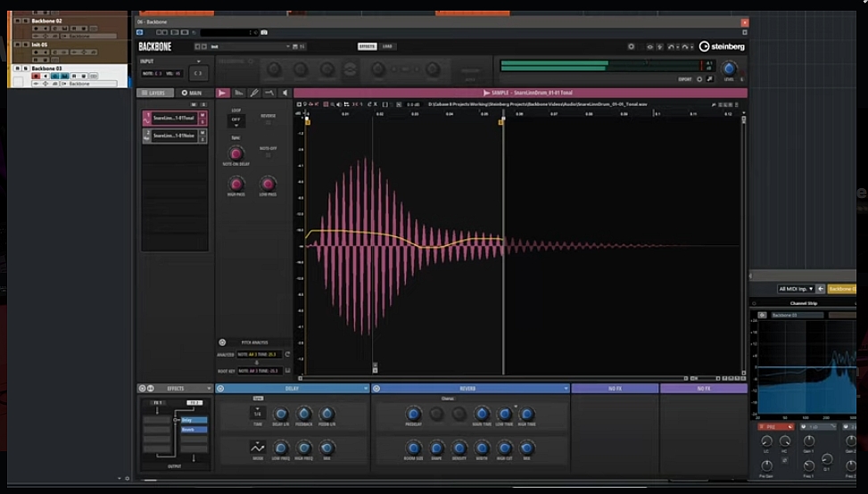The height and width of the screenshot is (494, 868).
Task: Click the Effects button in Backbone header
Action: [x=367, y=46]
